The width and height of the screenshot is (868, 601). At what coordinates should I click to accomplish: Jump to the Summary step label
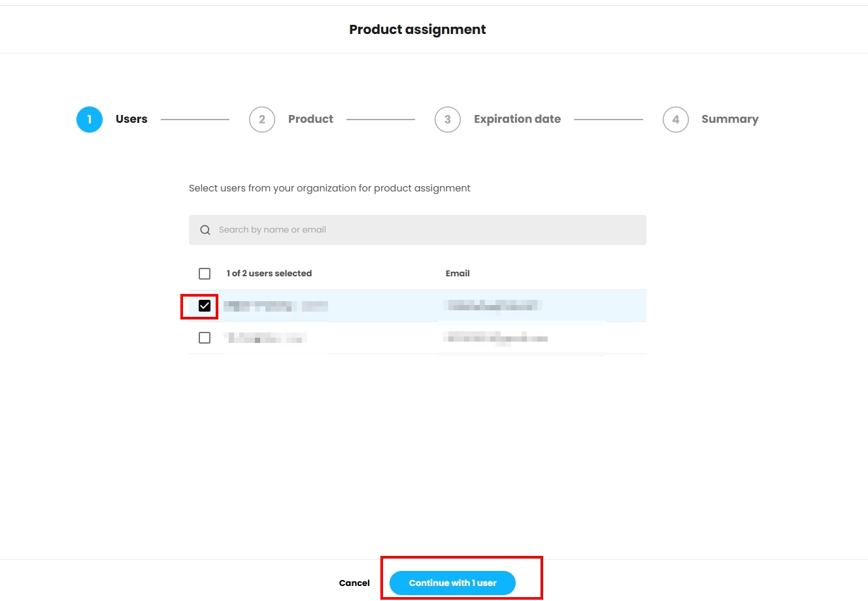(729, 120)
